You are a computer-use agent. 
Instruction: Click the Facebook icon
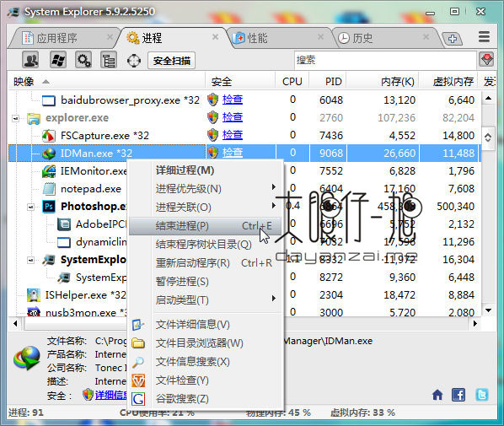[x=458, y=394]
